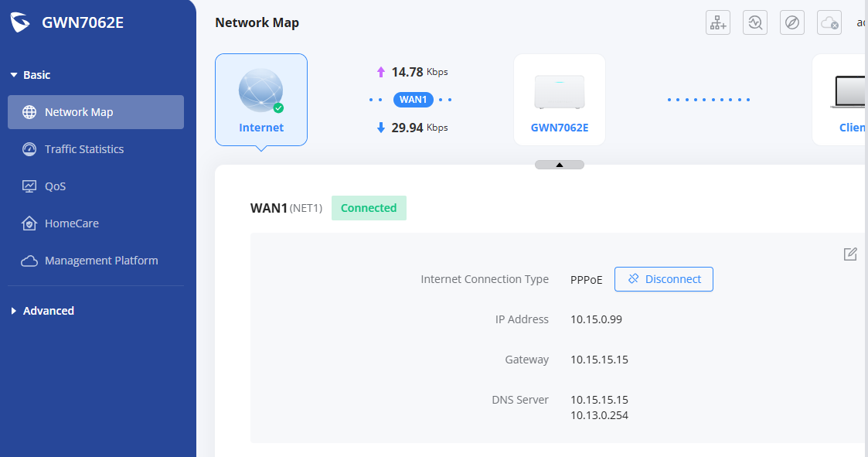Screen dimensions: 868x457
Task: Open the Network Map menu item
Action: tap(96, 112)
